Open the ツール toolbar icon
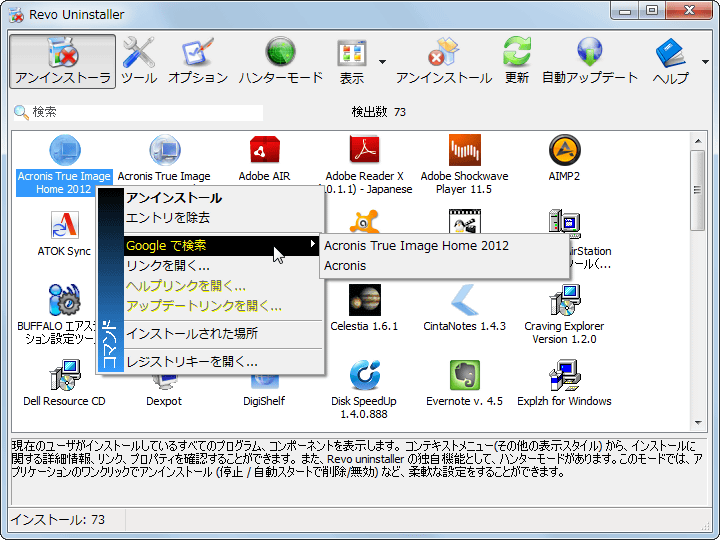This screenshot has width=720, height=540. 139,61
